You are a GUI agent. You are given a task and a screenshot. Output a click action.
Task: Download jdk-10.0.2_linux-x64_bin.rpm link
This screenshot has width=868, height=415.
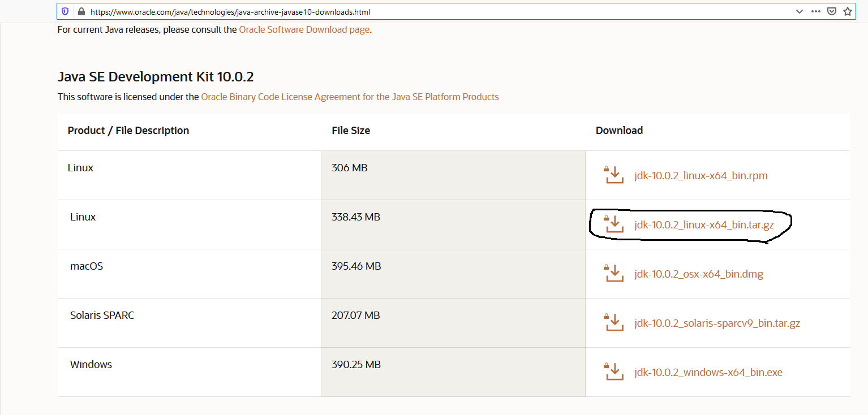pyautogui.click(x=701, y=176)
